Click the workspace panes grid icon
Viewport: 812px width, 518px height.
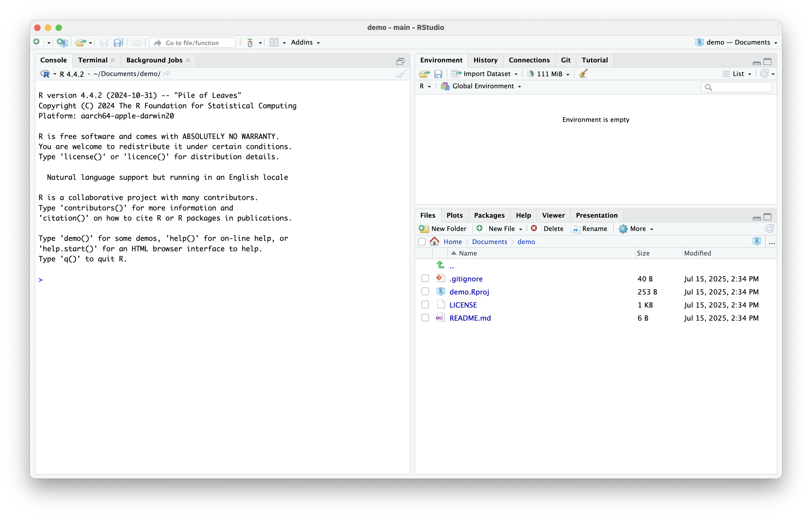point(274,42)
